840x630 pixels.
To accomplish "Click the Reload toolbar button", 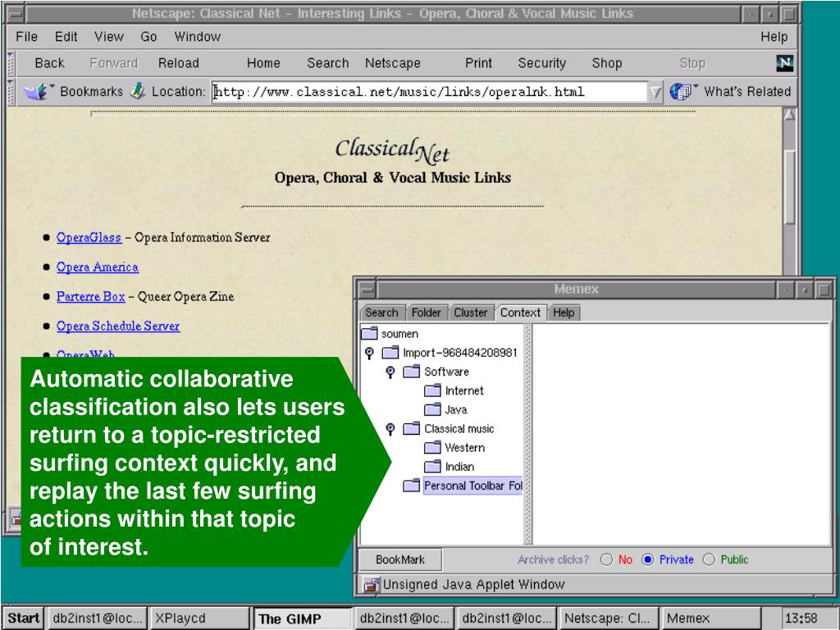I will click(x=178, y=63).
